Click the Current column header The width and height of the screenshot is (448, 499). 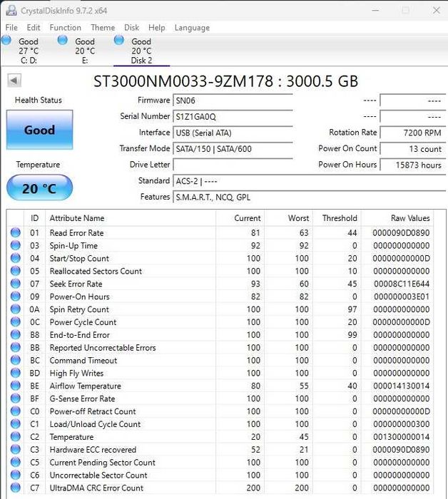tap(240, 218)
